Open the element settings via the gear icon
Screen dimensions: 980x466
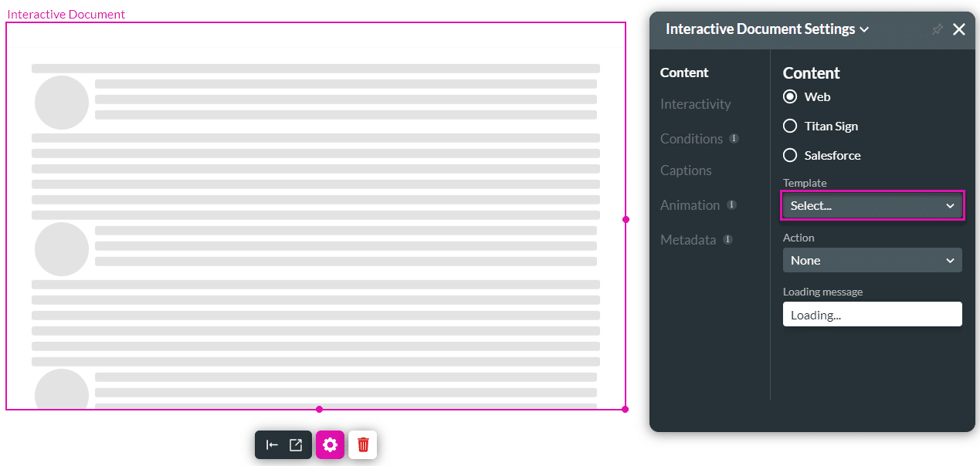pos(330,444)
